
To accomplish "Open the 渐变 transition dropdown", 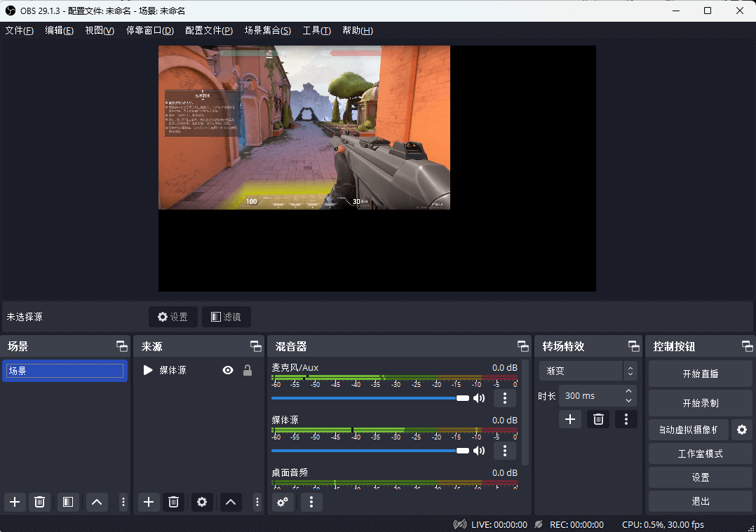I will point(588,371).
